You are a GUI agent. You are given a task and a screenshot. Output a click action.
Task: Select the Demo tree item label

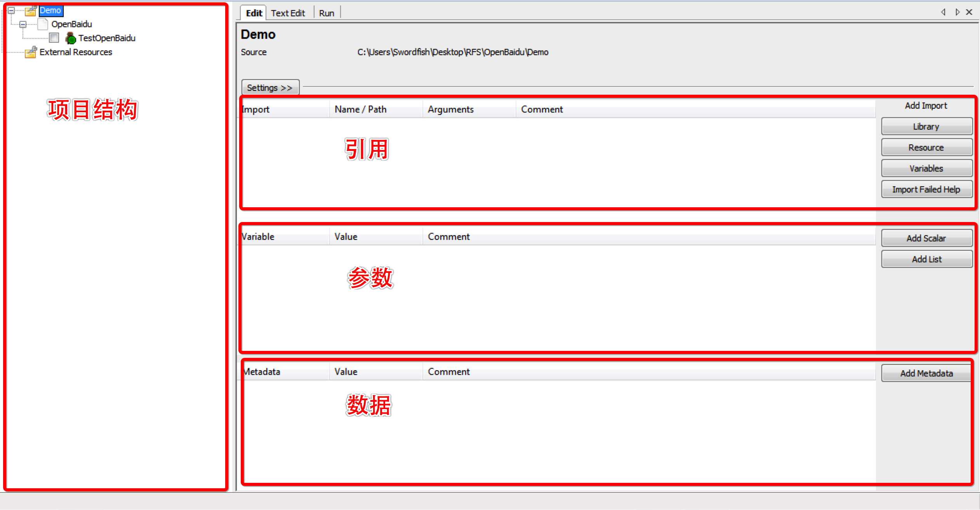pos(51,10)
